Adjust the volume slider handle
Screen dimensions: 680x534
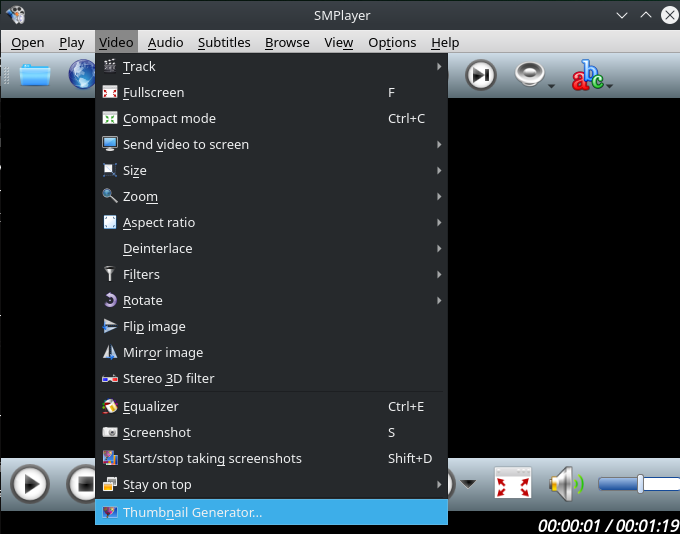coord(640,484)
